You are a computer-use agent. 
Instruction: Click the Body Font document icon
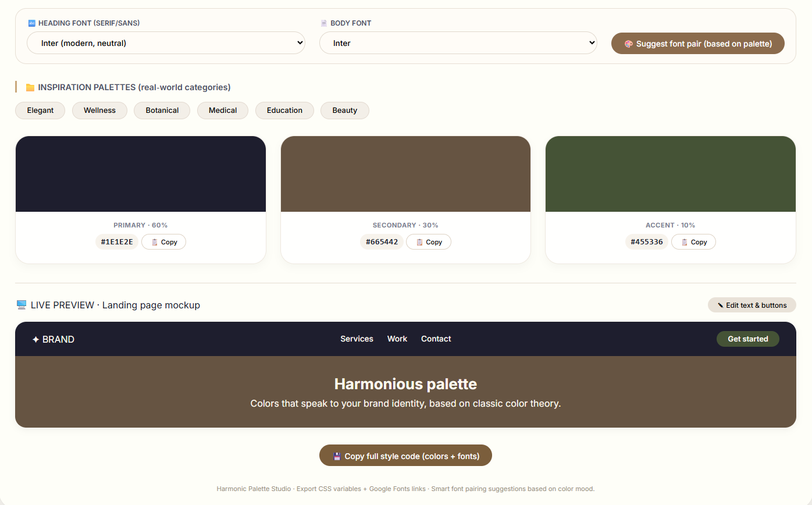(324, 23)
